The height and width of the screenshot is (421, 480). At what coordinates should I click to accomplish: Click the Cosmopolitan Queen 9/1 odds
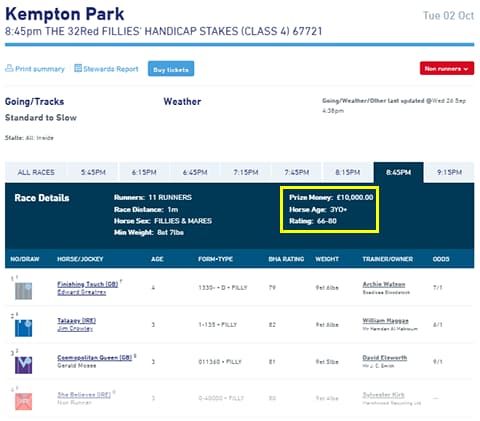point(437,361)
